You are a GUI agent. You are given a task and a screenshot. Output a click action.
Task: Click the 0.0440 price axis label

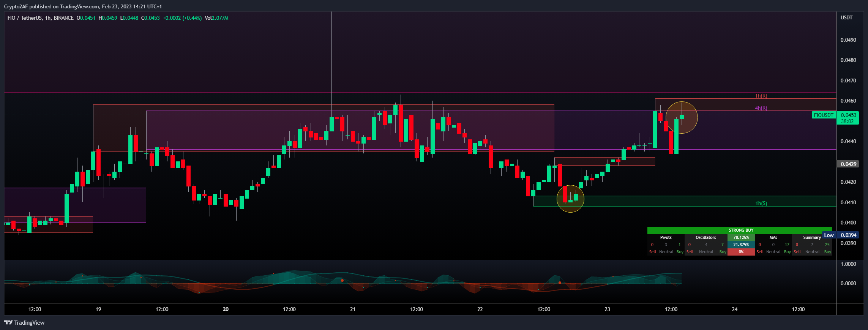pos(848,141)
